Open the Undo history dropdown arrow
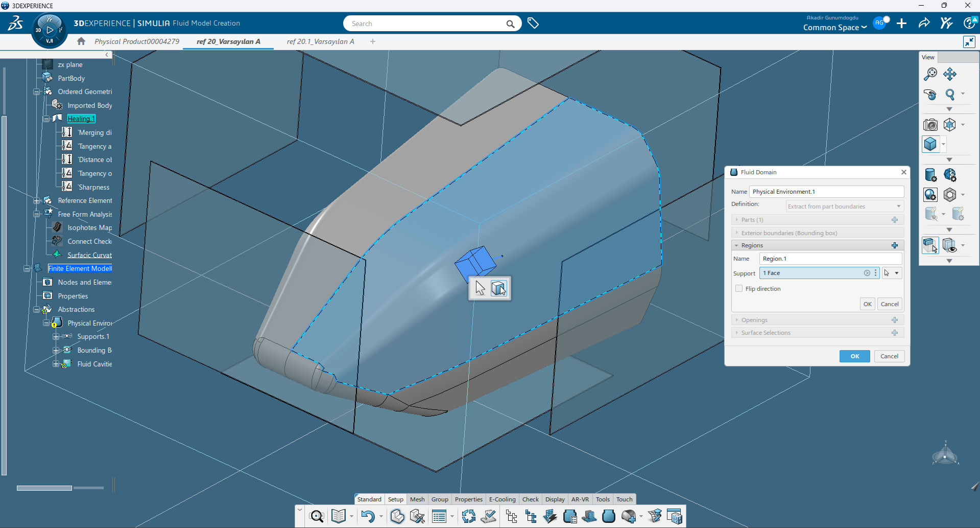The width and height of the screenshot is (980, 528). tap(381, 517)
